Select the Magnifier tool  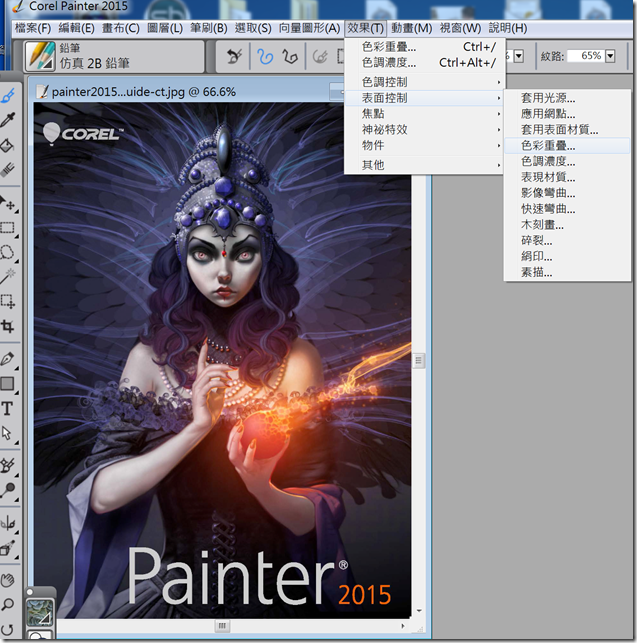[x=8, y=604]
